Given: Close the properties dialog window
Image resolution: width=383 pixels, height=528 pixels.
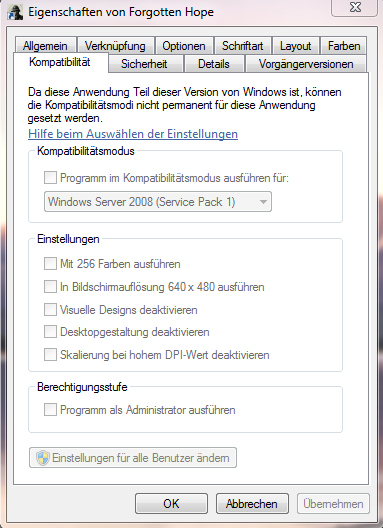Looking at the screenshot, I should pos(355,7).
